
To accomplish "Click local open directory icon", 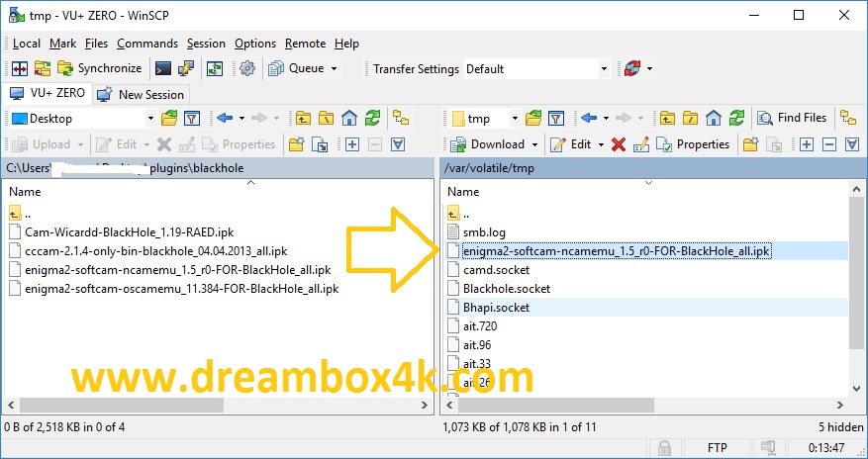I will tap(169, 118).
